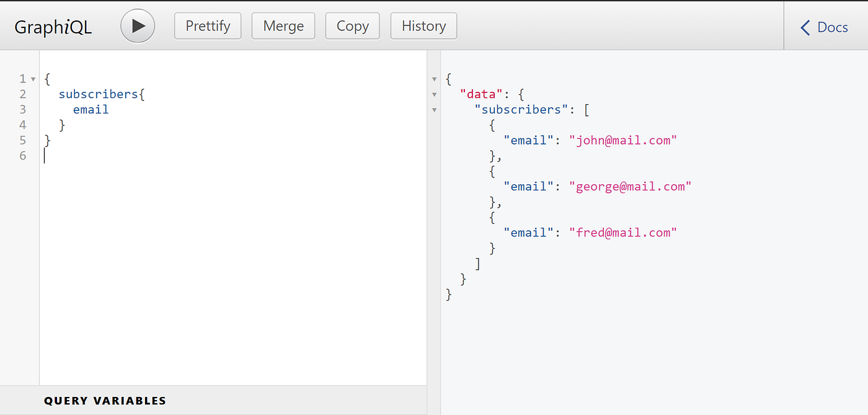Image resolution: width=868 pixels, height=415 pixels.
Task: Expand the Query Variables section
Action: tap(104, 401)
